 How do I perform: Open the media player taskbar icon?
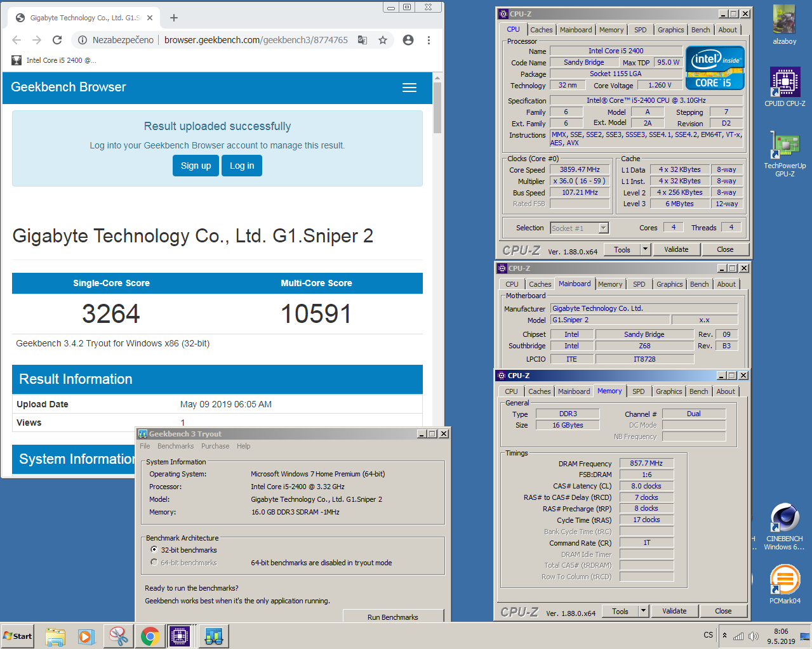pos(86,636)
